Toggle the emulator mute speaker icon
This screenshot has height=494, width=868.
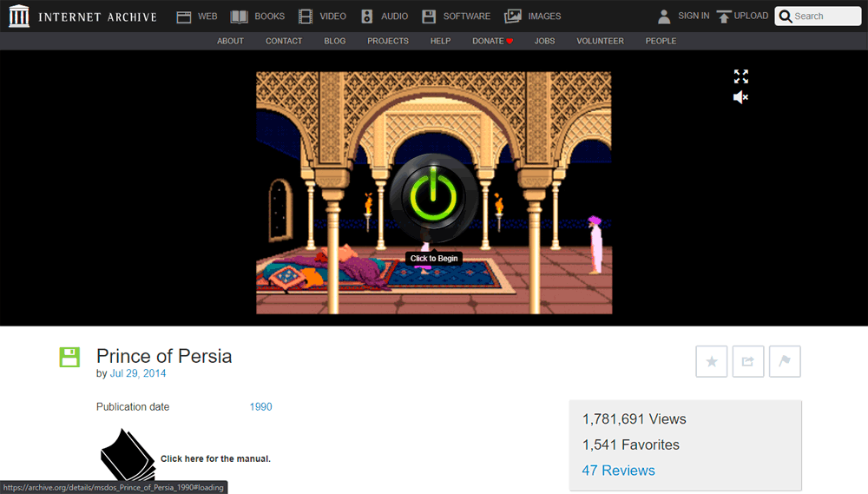[740, 97]
